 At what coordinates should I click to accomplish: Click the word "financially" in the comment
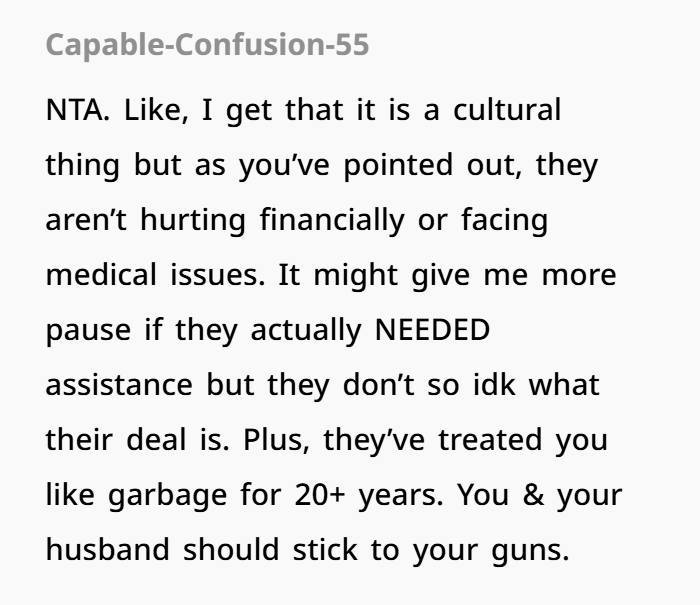coord(332,221)
